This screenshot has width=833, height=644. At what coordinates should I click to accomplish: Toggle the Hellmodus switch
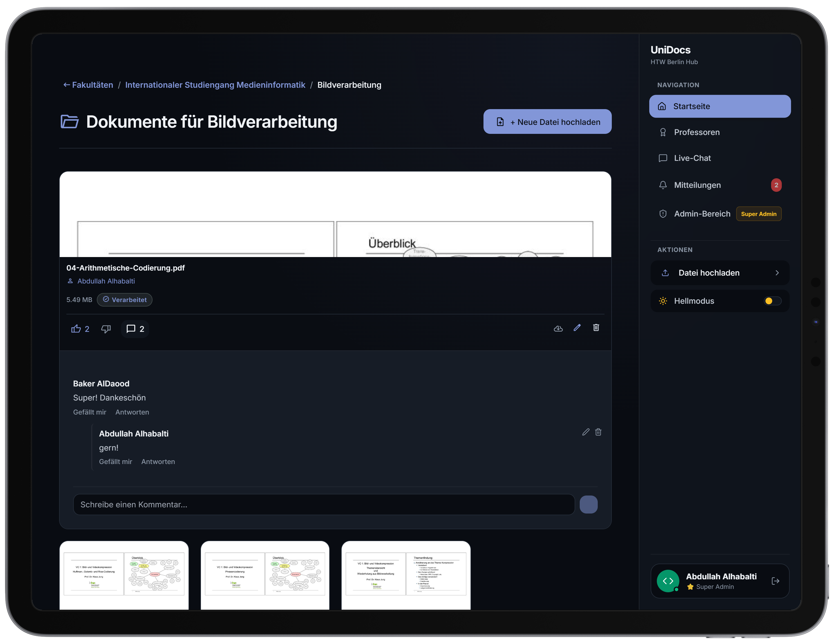tap(772, 301)
